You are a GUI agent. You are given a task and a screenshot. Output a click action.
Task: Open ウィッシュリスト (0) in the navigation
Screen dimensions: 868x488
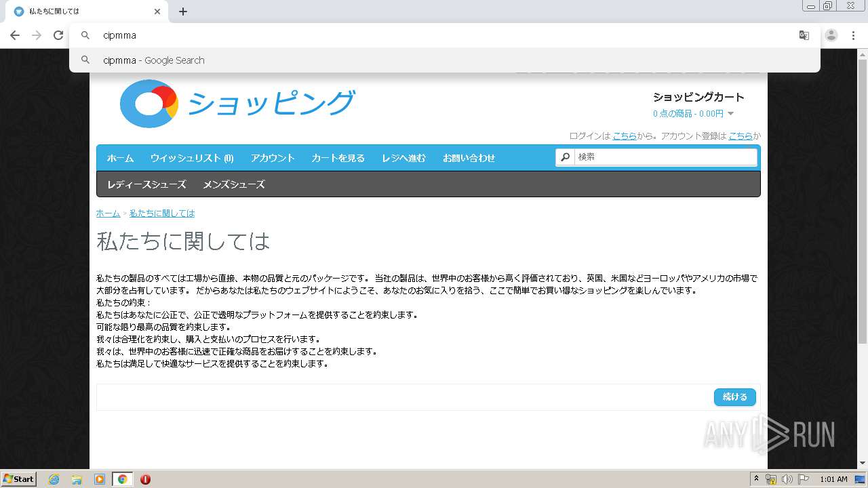tap(192, 158)
